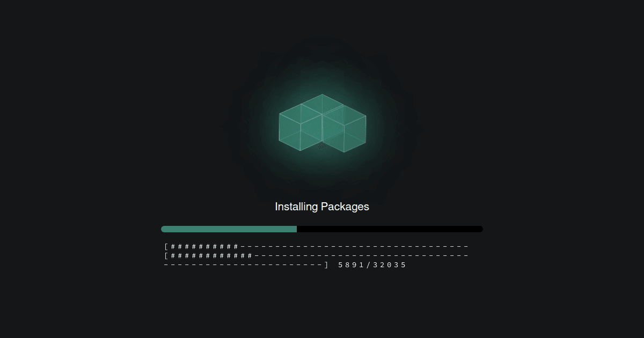Image resolution: width=644 pixels, height=338 pixels.
Task: Click the hash marks on first ASCII line
Action: tap(204, 247)
